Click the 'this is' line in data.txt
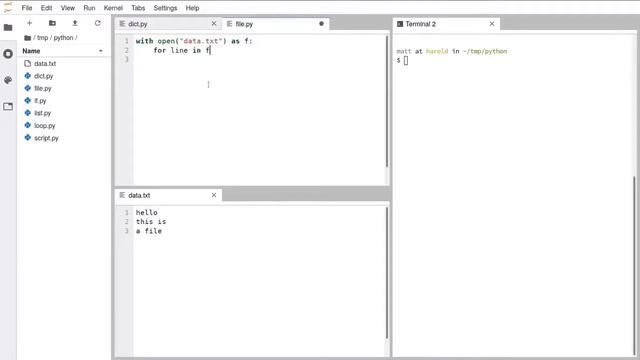The height and width of the screenshot is (360, 640). tap(151, 222)
